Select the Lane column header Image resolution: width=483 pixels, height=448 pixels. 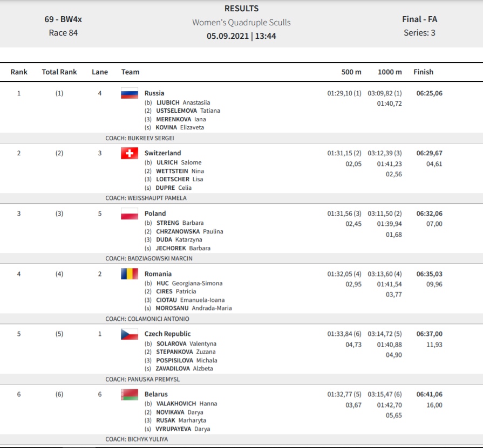coord(100,72)
